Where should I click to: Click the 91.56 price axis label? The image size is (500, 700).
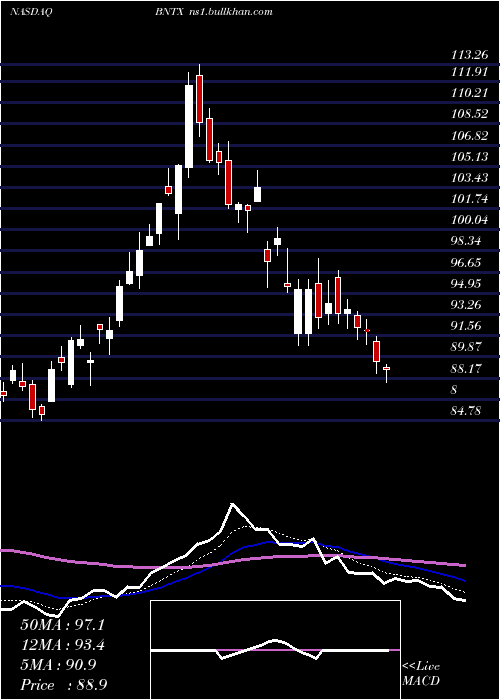466,326
